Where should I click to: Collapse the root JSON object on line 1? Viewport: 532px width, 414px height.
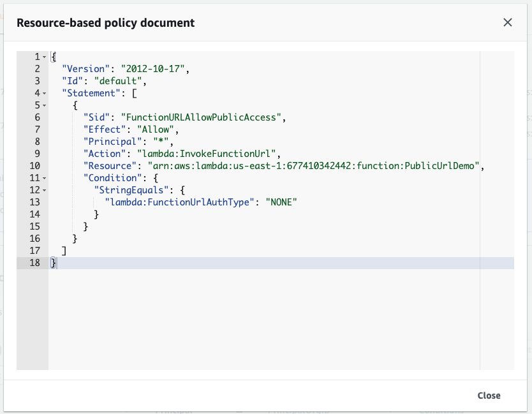[x=44, y=56]
